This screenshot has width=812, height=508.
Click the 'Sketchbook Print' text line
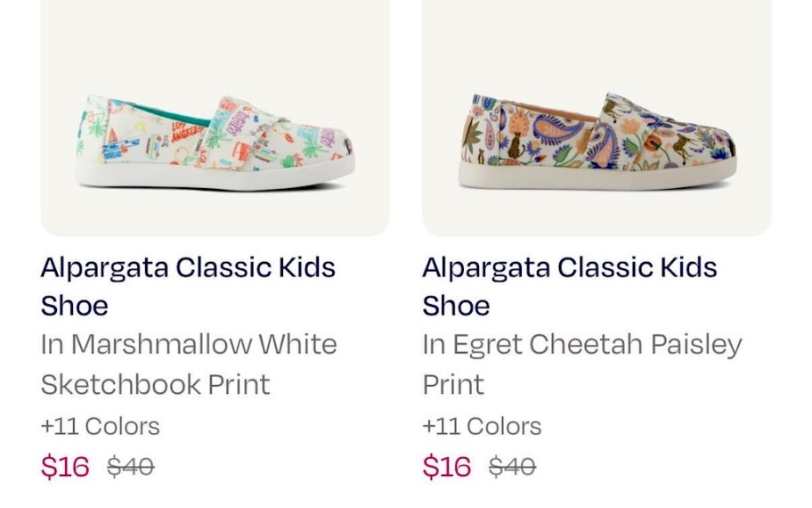click(x=155, y=384)
